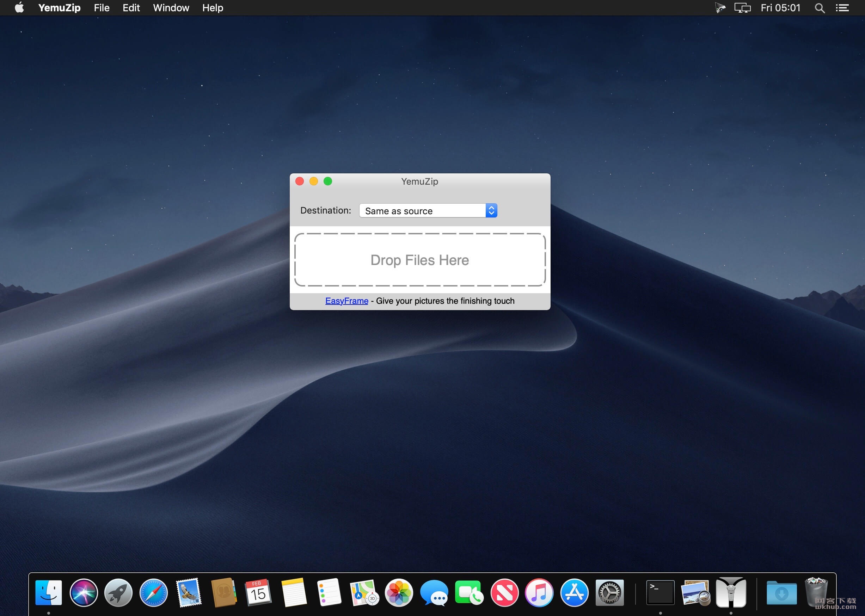Open the File menu
The height and width of the screenshot is (616, 865).
102,8
